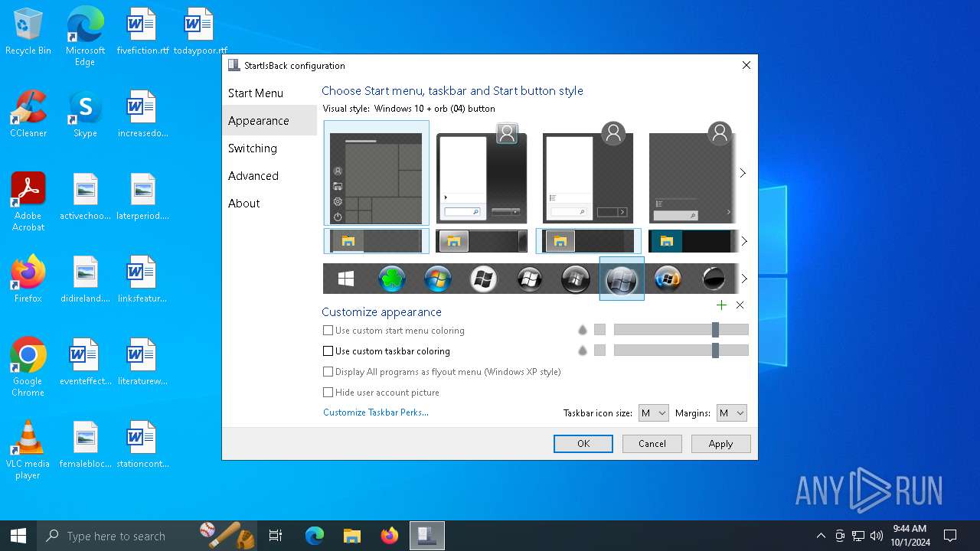980x551 pixels.
Task: Choose the black orb with white Windows logo
Action: pyautogui.click(x=530, y=279)
